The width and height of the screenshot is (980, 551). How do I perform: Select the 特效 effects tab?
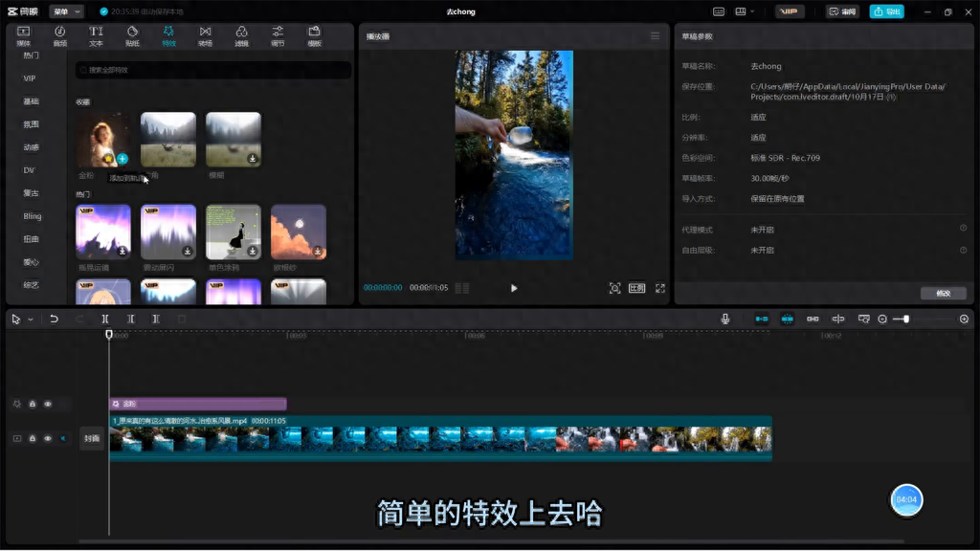(168, 36)
